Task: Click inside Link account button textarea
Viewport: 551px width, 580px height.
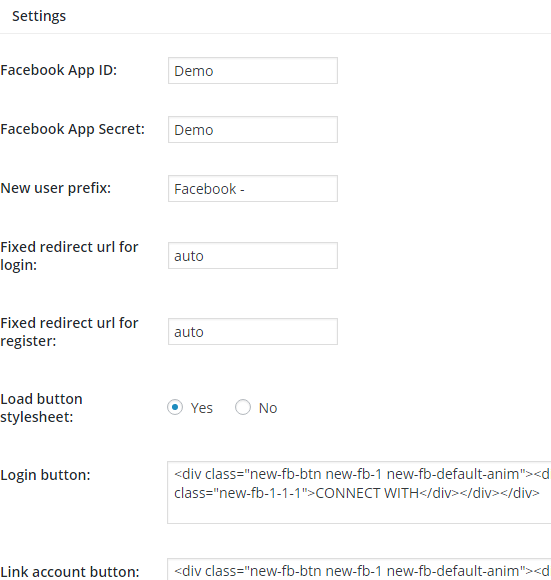Action: 359,570
